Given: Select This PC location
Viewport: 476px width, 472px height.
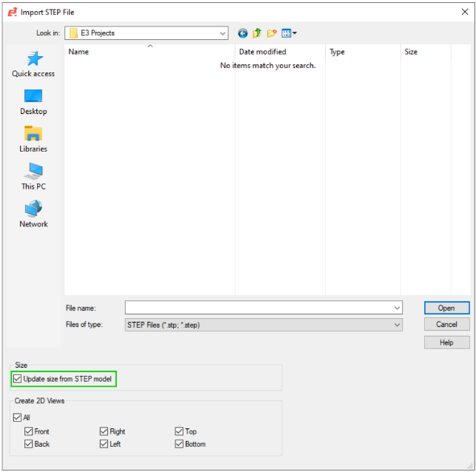Looking at the screenshot, I should 33,177.
